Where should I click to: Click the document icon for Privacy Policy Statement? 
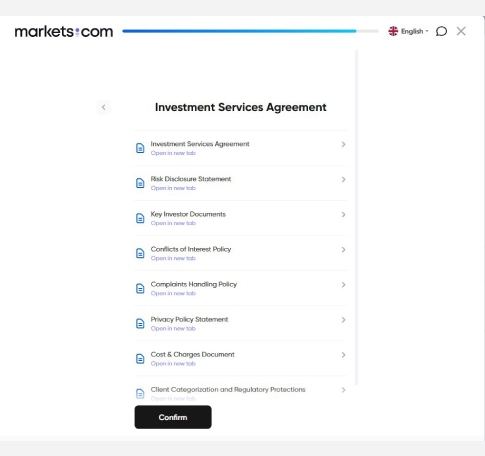tap(140, 324)
